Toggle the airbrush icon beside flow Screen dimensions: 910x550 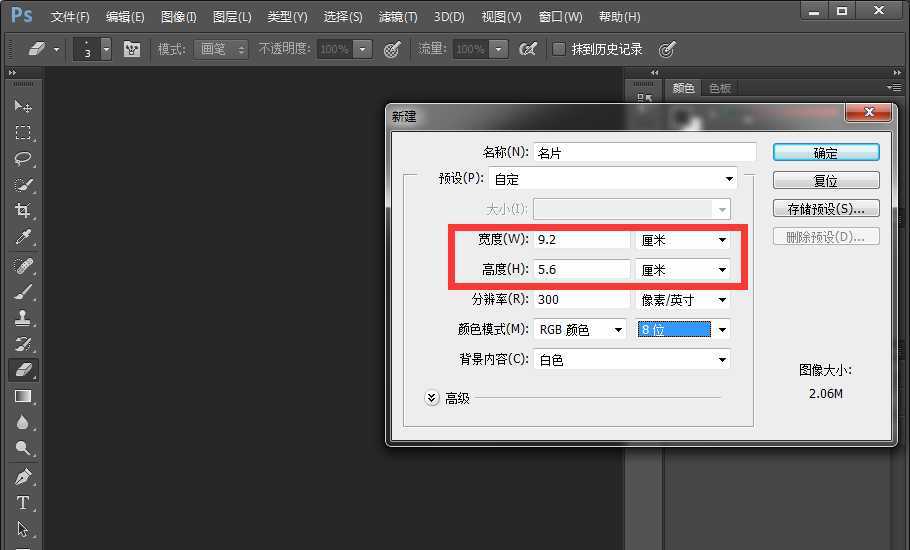tap(528, 49)
